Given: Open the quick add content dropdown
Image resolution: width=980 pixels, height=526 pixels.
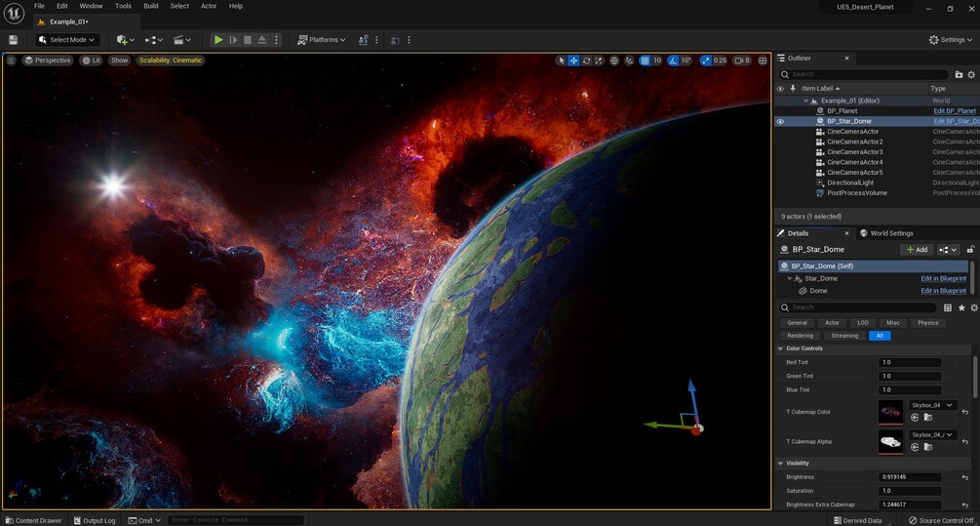Looking at the screenshot, I should pos(126,39).
